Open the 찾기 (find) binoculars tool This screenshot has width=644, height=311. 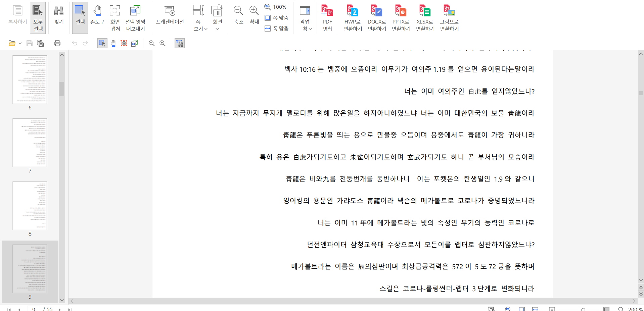(59, 15)
